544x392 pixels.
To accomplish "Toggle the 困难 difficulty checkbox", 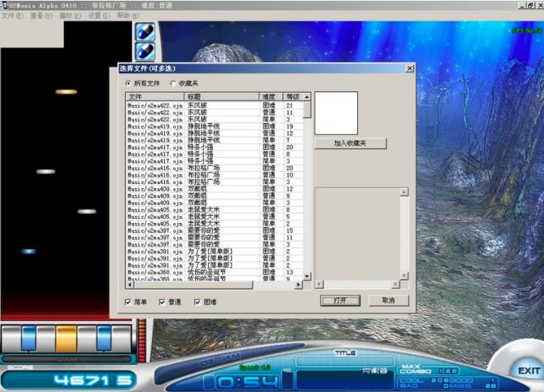I will [x=197, y=302].
